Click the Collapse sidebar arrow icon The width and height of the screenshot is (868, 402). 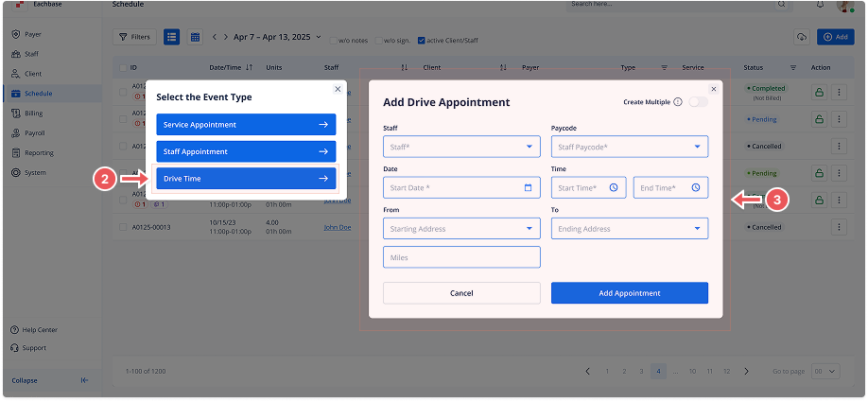pos(84,380)
